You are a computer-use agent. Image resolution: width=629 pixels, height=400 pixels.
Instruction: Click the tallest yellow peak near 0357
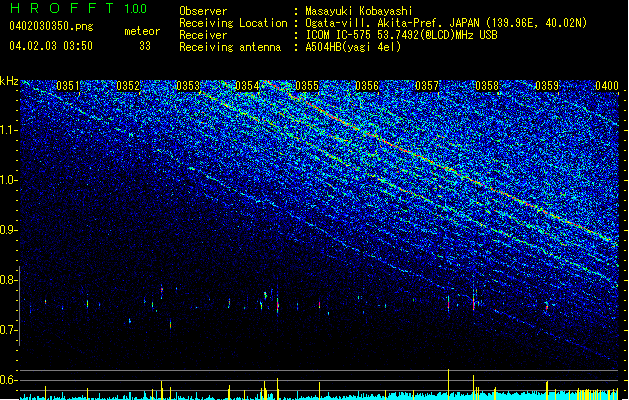[448, 384]
